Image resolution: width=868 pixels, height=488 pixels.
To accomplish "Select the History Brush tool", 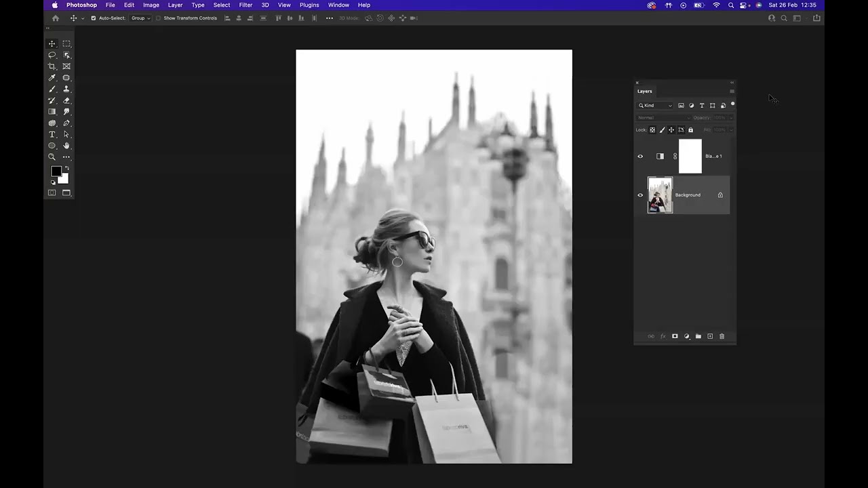I will 52,100.
